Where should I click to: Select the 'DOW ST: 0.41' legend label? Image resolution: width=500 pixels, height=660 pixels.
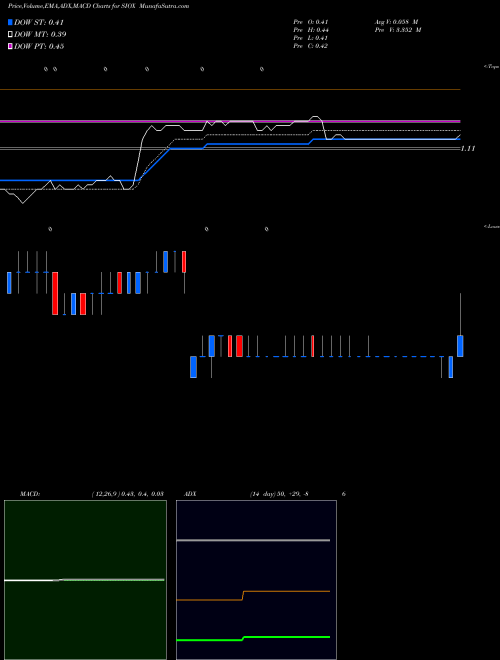point(39,23)
